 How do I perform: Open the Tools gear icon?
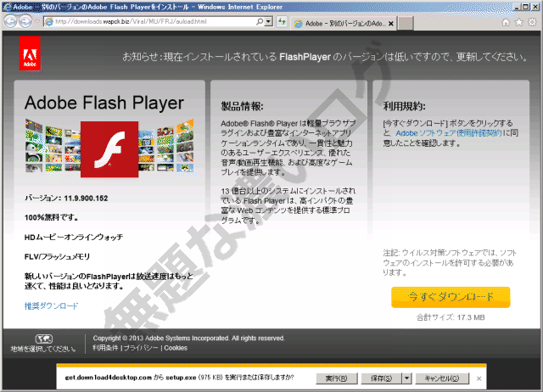532,23
